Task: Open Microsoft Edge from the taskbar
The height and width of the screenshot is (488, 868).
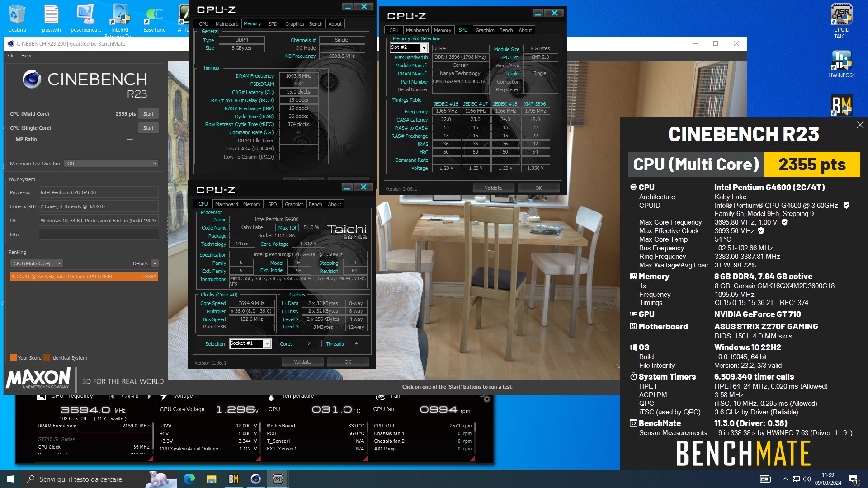Action: point(189,479)
